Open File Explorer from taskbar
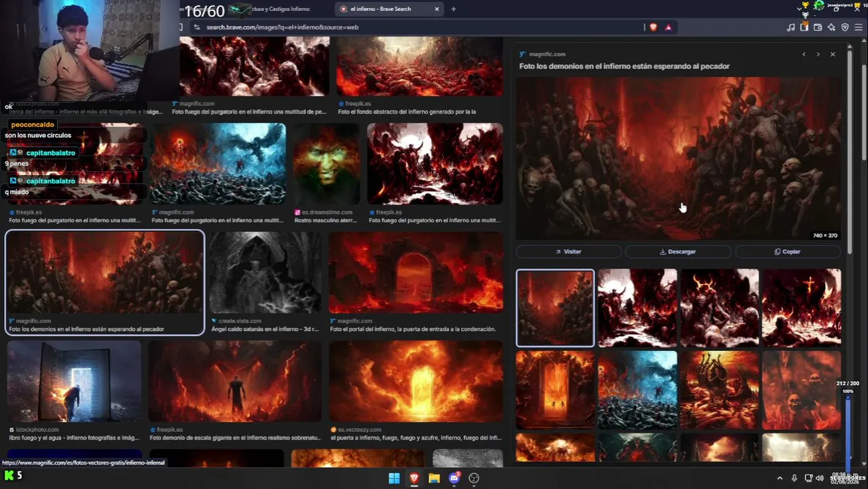 pos(434,478)
